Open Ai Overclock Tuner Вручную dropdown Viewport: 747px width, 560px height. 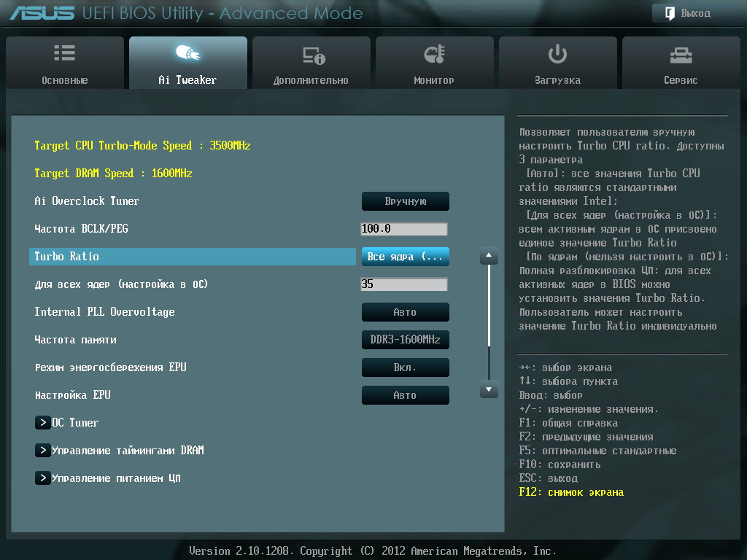[x=406, y=201]
